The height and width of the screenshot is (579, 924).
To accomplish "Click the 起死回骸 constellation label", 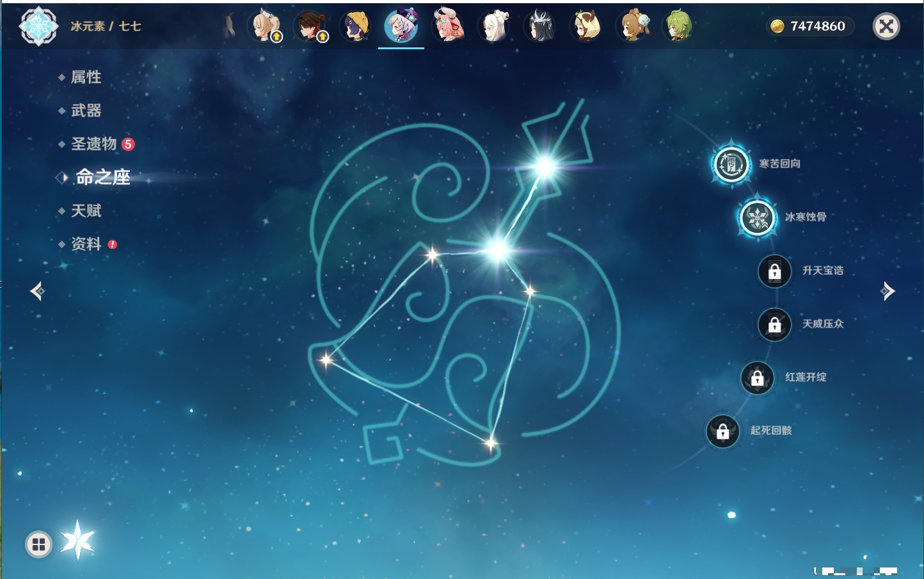I will (771, 431).
